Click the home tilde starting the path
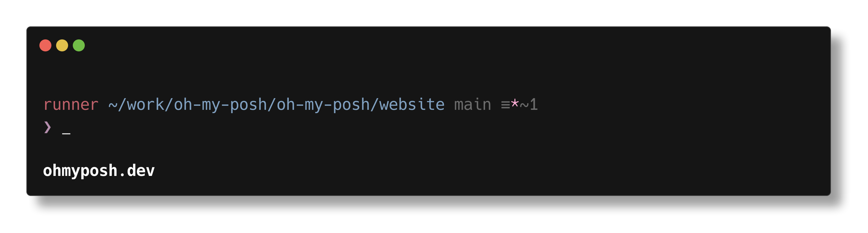The height and width of the screenshot is (233, 868). click(113, 105)
